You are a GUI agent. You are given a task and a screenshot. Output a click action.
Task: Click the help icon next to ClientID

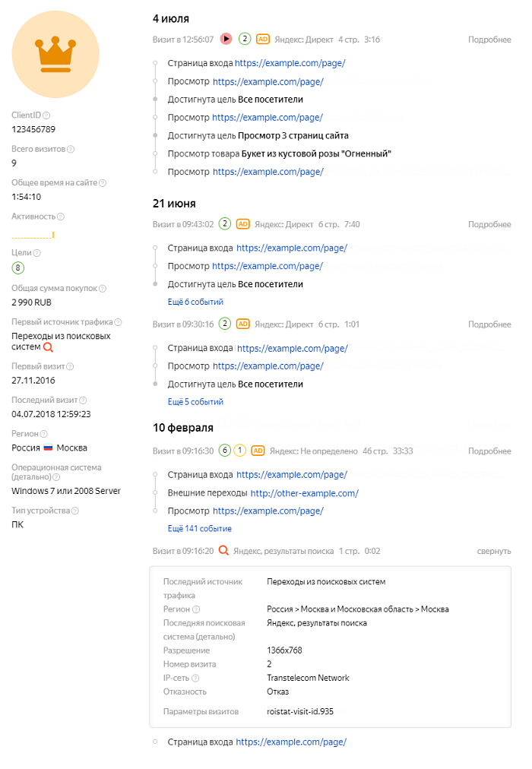pos(46,116)
